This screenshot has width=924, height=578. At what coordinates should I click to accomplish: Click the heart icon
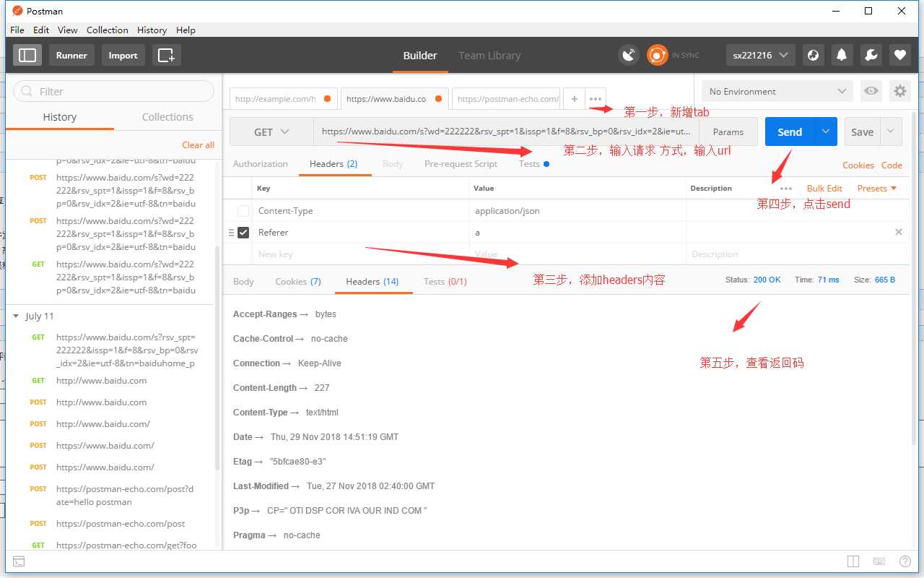click(899, 55)
